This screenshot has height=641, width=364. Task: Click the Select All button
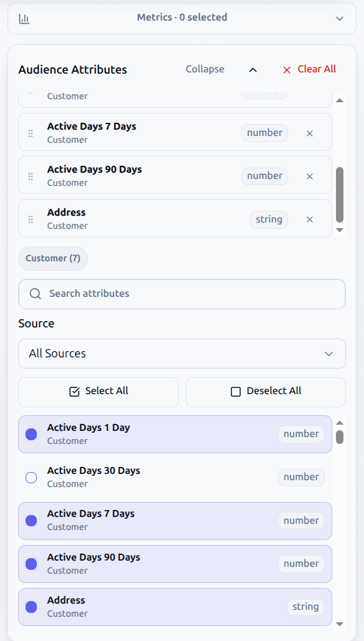pos(98,392)
